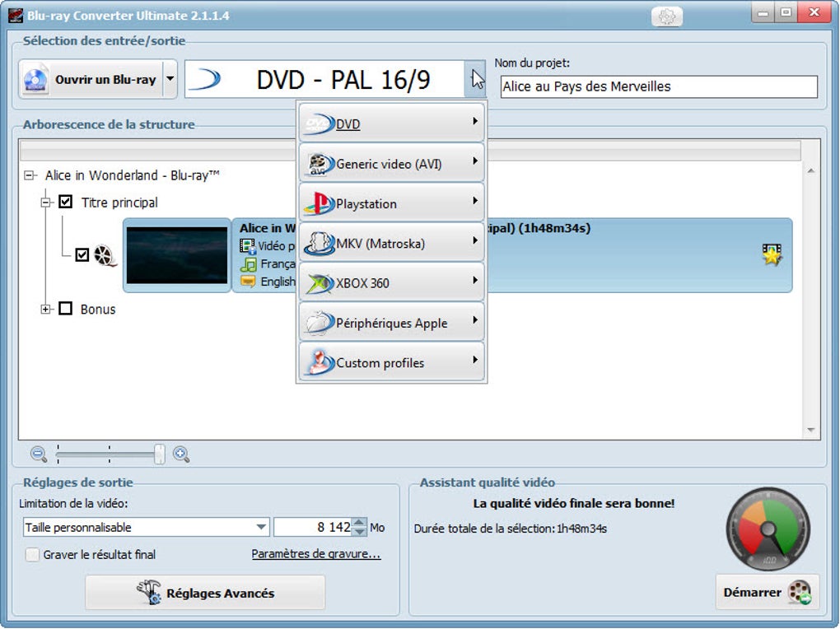The height and width of the screenshot is (629, 840).
Task: Click the size value field showing 8 142
Action: tap(314, 527)
